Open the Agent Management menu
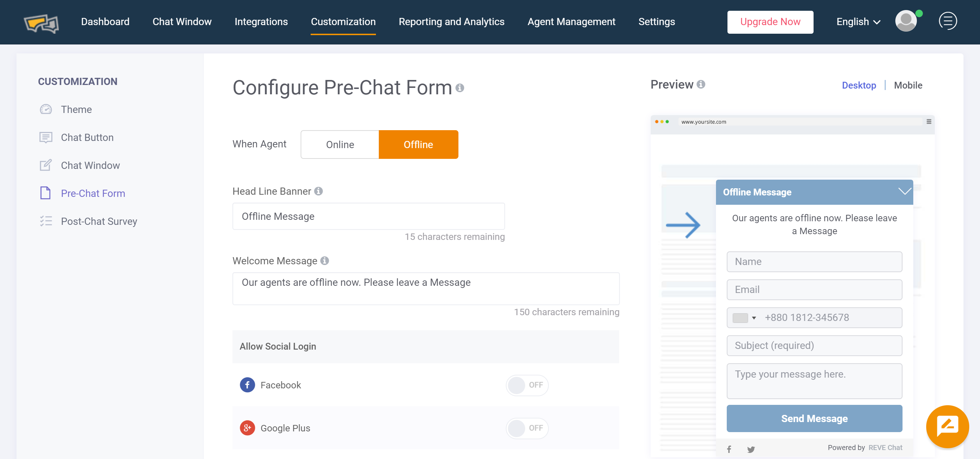Screen dimensions: 980x459 point(571,22)
